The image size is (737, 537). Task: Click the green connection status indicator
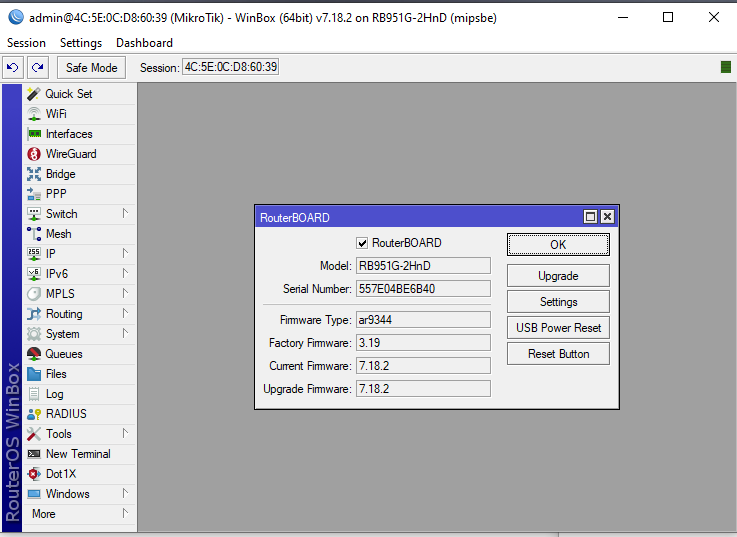[x=726, y=67]
